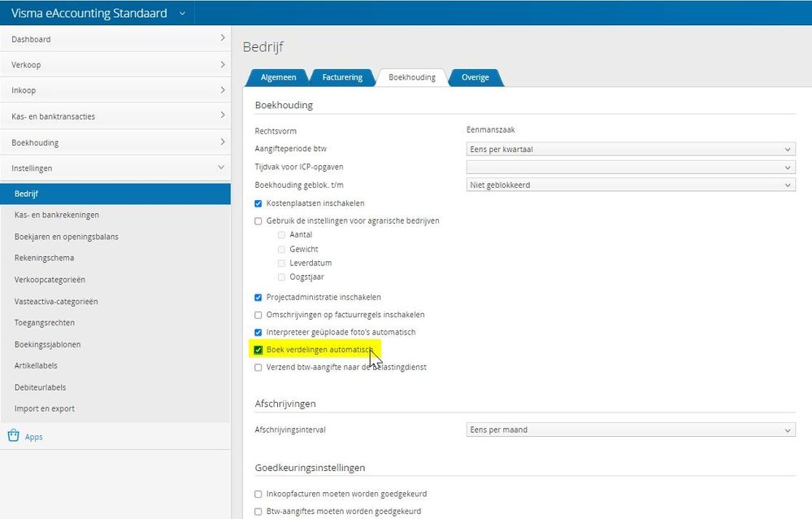
Task: Open Rekeningschema settings page
Action: point(44,258)
